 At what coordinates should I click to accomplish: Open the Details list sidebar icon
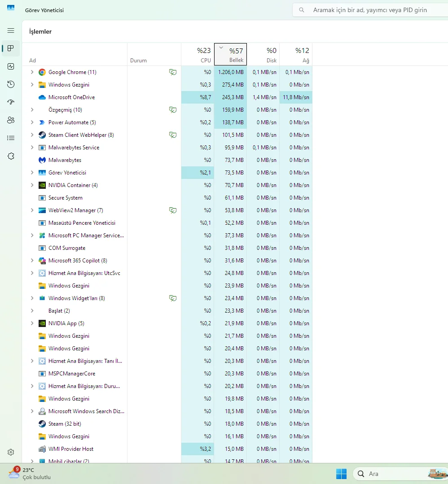point(11,138)
